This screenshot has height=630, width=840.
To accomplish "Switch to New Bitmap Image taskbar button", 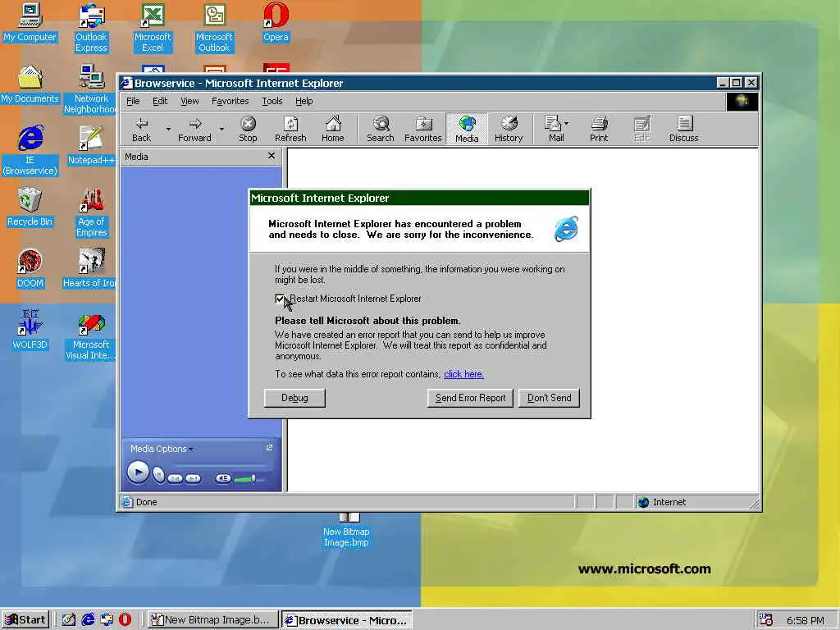I will click(x=212, y=620).
